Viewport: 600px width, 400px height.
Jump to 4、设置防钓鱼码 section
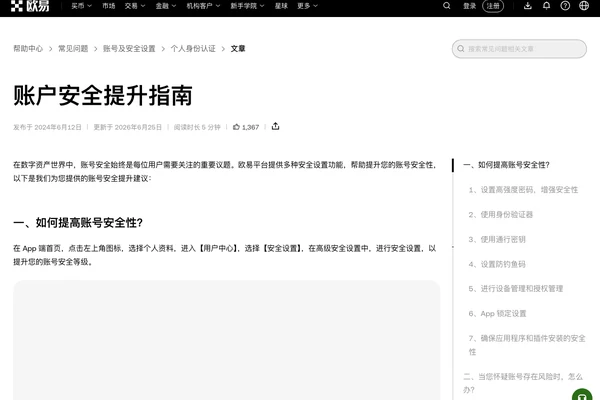click(x=497, y=264)
